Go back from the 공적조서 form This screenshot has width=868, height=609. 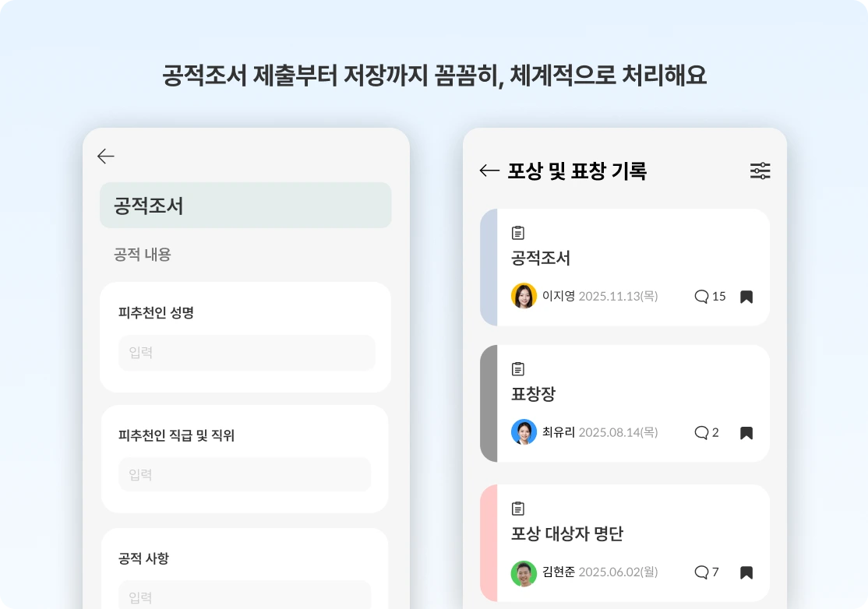pos(105,157)
